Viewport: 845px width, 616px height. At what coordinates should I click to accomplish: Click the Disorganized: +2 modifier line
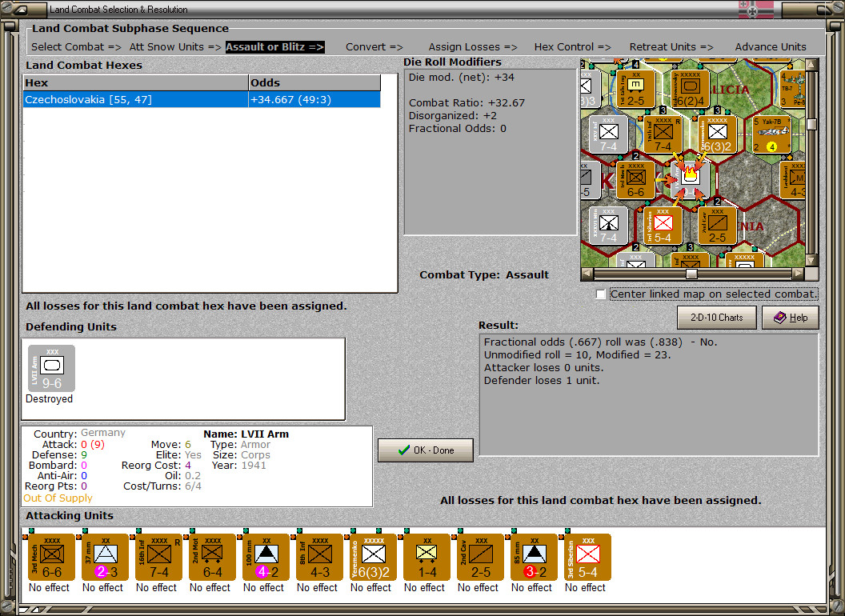click(453, 115)
